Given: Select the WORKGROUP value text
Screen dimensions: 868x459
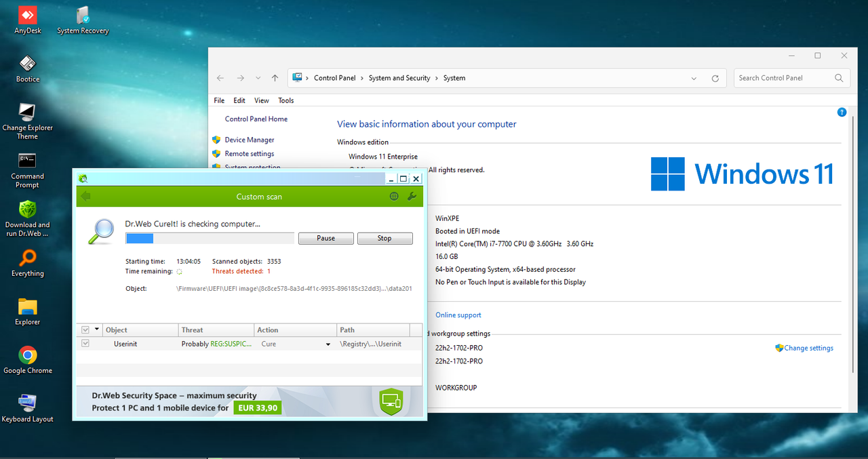Looking at the screenshot, I should 456,388.
